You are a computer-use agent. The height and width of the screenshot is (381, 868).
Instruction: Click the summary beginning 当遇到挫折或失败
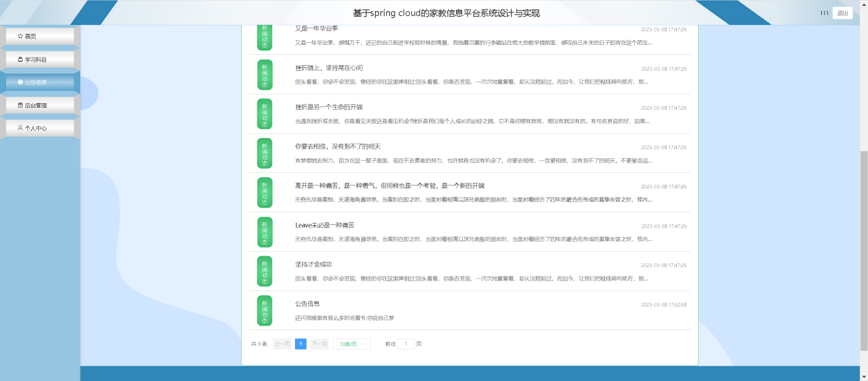[472, 121]
